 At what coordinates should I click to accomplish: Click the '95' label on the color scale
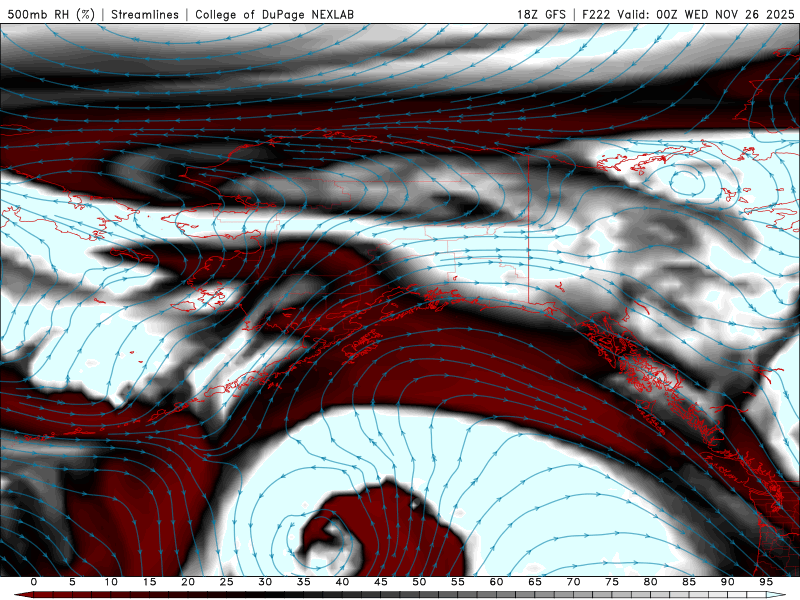[x=766, y=582]
